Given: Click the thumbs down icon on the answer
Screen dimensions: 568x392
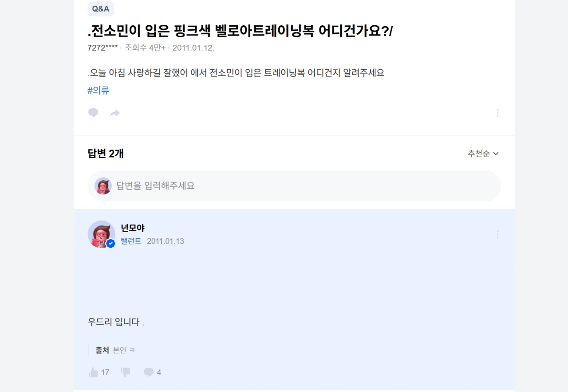Looking at the screenshot, I should pyautogui.click(x=125, y=372).
